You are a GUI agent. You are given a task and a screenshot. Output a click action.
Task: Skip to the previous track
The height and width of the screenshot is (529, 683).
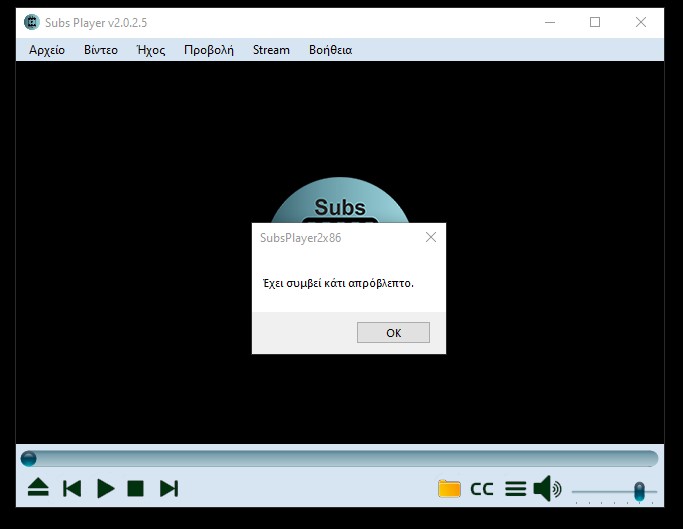pos(72,488)
